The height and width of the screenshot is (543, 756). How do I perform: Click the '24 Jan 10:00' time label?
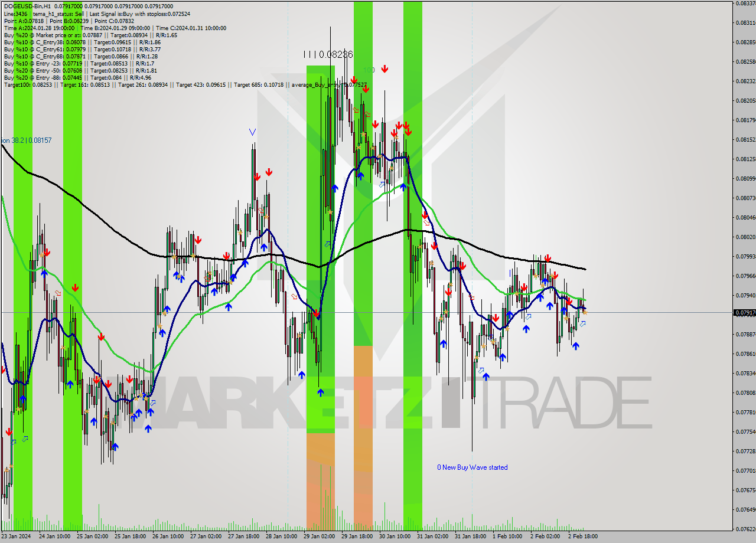click(x=55, y=537)
